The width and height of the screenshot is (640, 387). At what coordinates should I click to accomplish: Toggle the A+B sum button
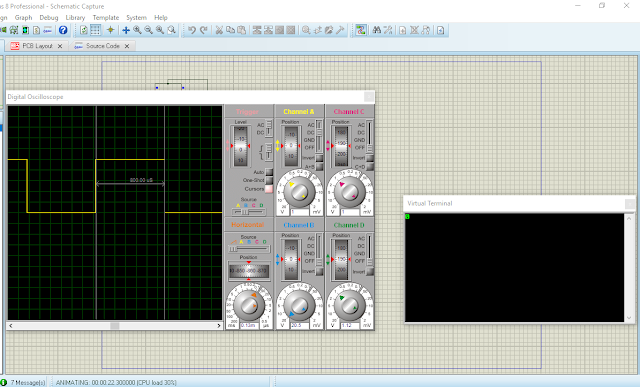point(320,167)
